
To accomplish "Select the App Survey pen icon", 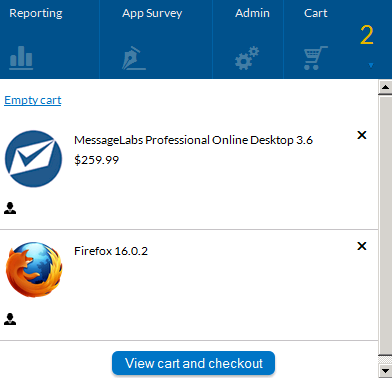I will point(134,58).
